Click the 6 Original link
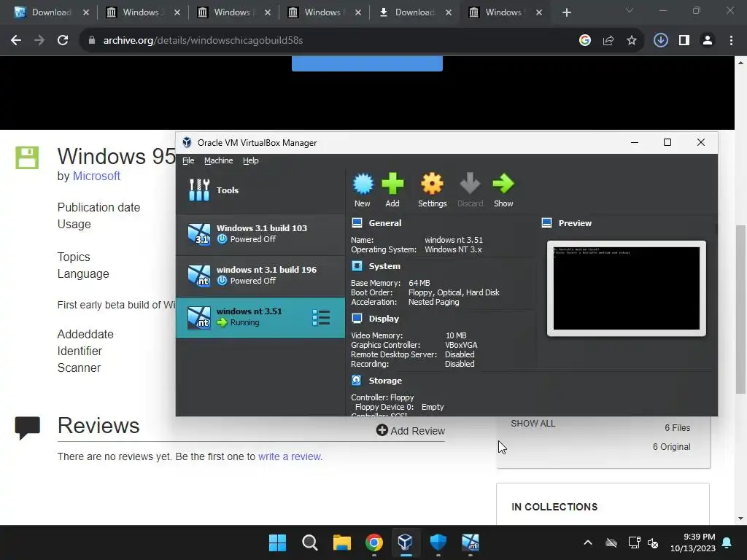747x560 pixels. (671, 447)
